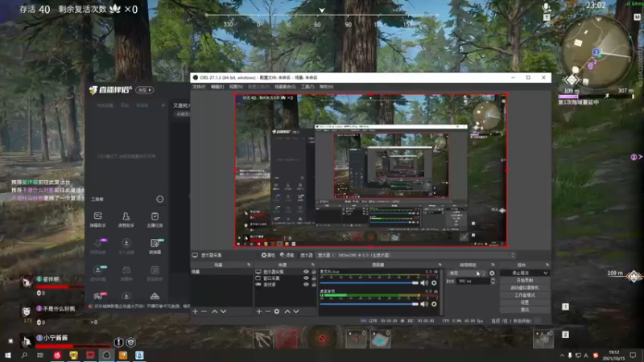Toggle lock on 游戏源 source
Image resolution: width=644 pixels, height=362 pixels.
[x=314, y=284]
